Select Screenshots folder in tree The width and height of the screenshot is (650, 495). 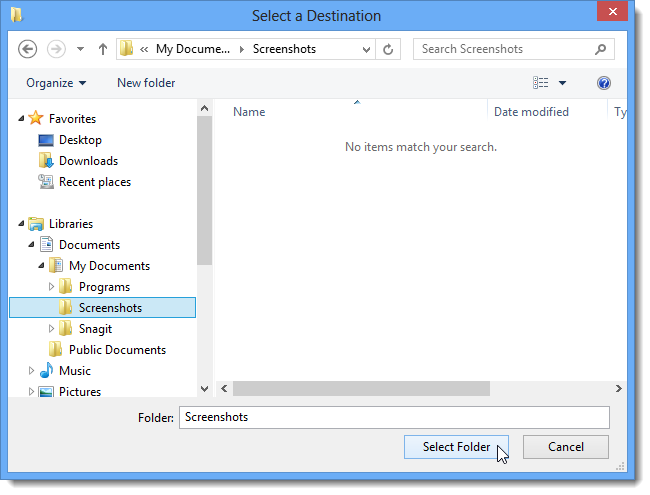pyautogui.click(x=102, y=308)
